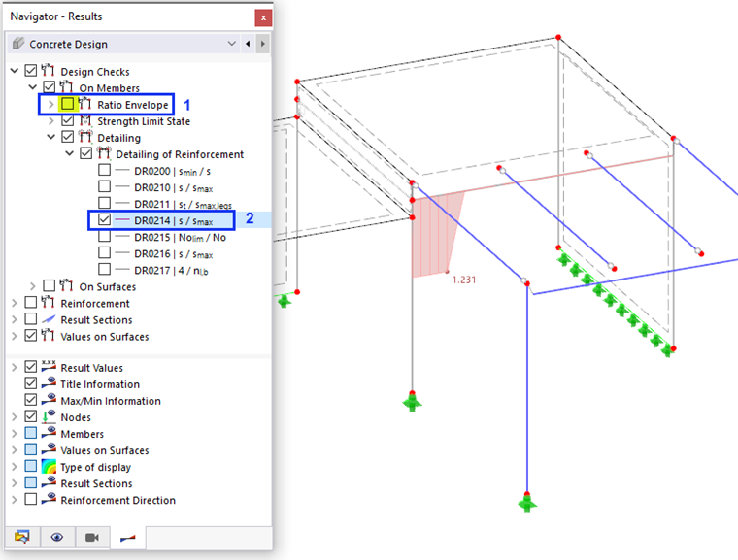Click the Strength Limit State icon

pos(84,120)
